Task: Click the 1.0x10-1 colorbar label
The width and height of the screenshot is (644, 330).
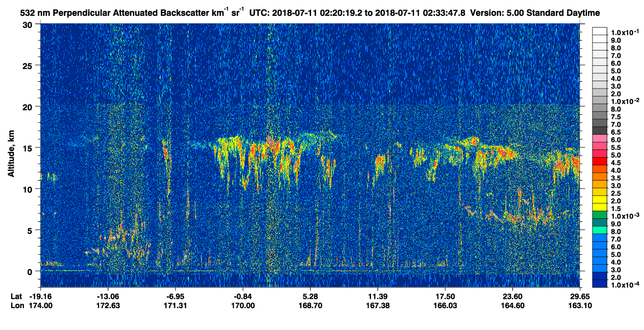Action: click(x=625, y=32)
